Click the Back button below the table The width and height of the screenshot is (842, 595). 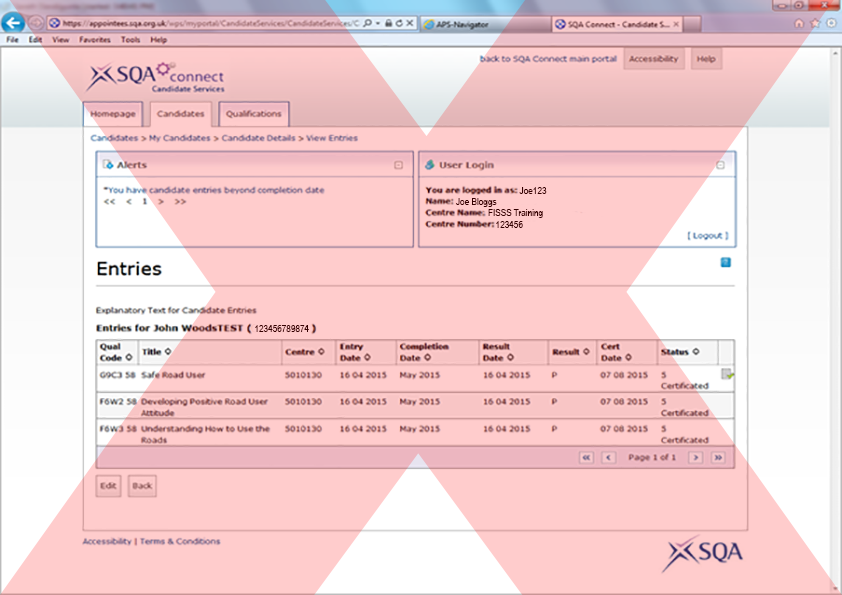[x=142, y=485]
